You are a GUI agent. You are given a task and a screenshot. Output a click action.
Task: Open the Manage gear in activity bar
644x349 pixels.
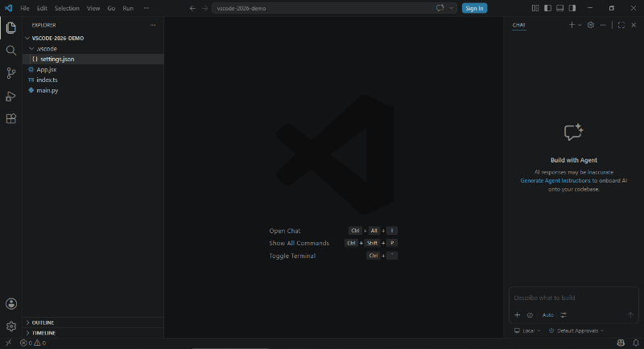[11, 326]
